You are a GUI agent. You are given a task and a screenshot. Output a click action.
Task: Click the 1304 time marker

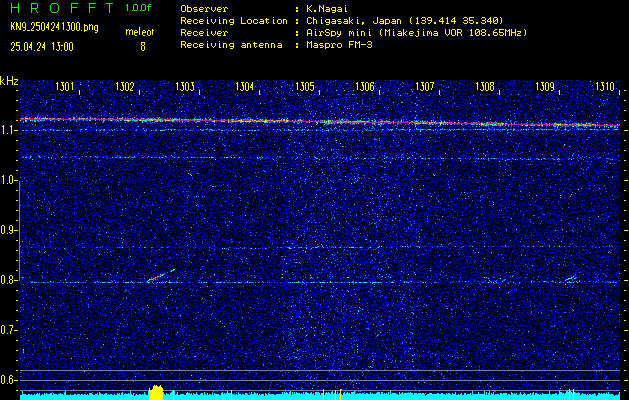pyautogui.click(x=245, y=87)
